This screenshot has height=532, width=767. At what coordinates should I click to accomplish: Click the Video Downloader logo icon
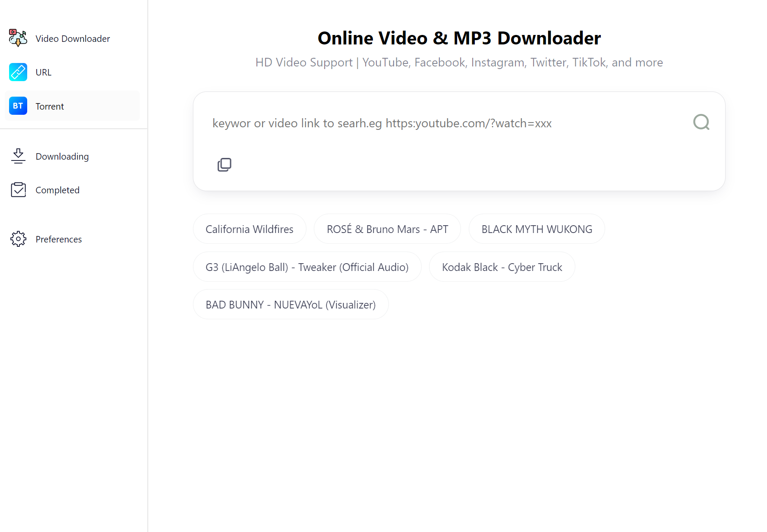click(18, 38)
